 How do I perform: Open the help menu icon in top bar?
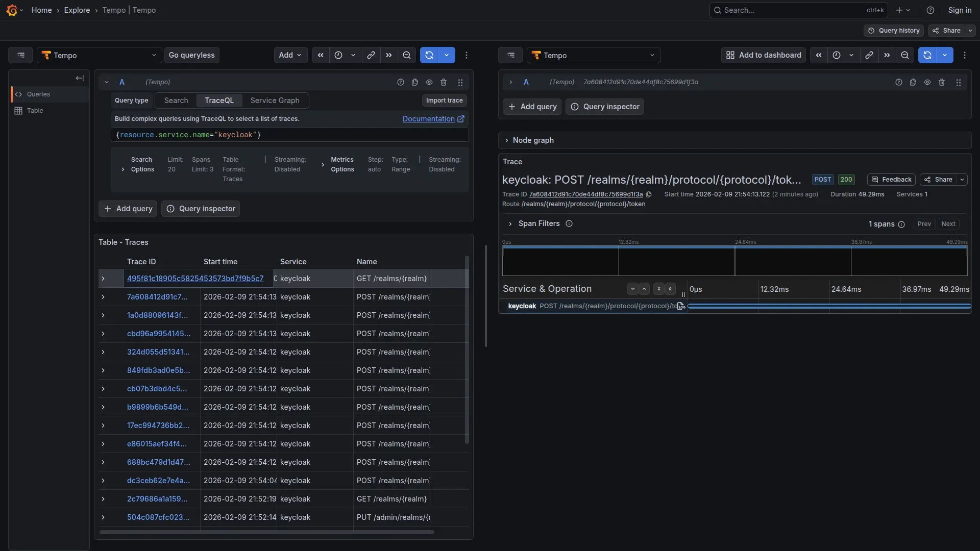click(x=930, y=10)
